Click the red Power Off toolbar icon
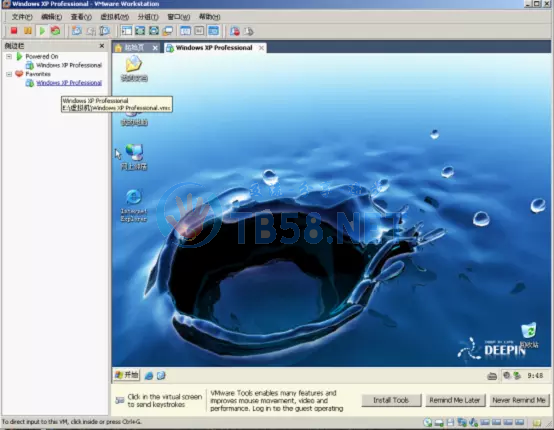The image size is (554, 430). coord(14,31)
